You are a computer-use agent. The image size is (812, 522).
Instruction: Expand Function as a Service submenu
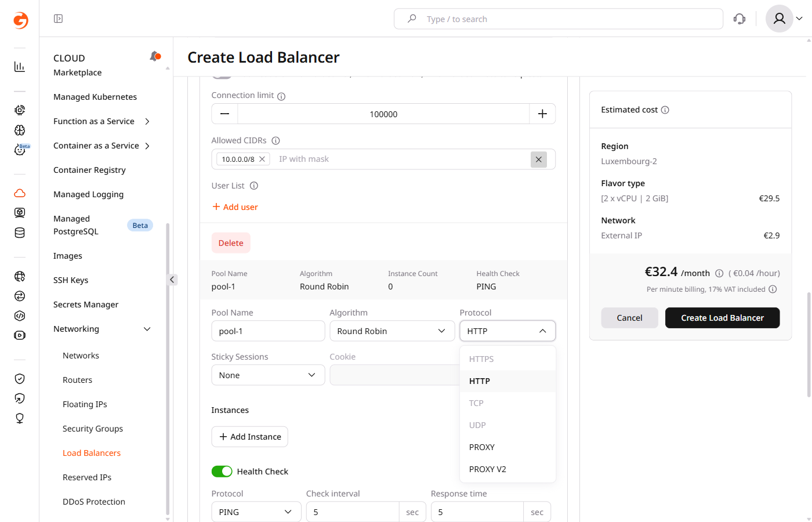(147, 121)
